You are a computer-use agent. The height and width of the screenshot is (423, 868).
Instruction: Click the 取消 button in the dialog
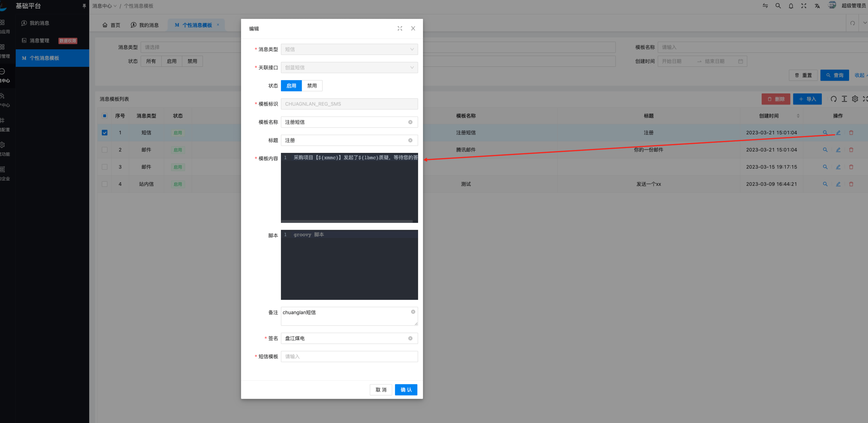[x=381, y=390]
